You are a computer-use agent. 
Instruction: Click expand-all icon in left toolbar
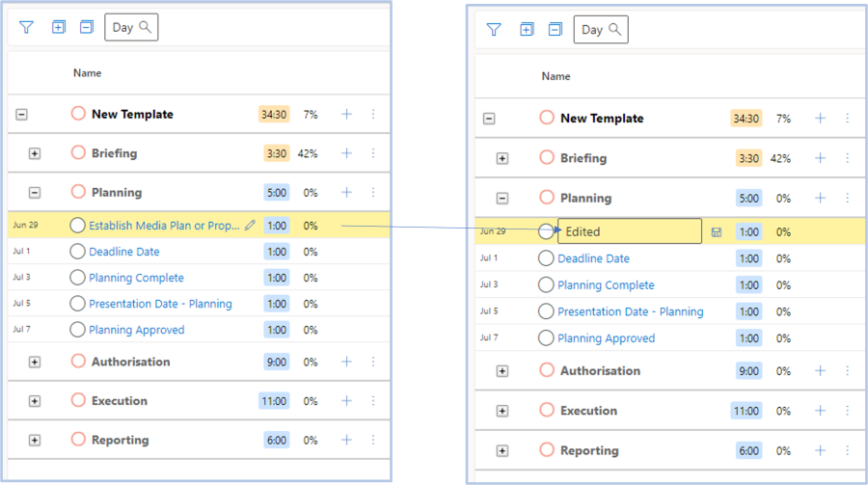pyautogui.click(x=58, y=27)
